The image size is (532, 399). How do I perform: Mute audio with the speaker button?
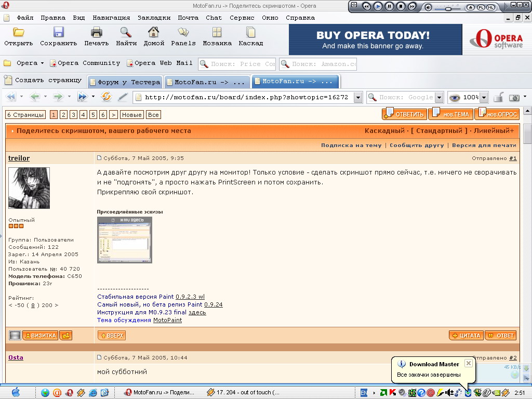pos(429,7)
